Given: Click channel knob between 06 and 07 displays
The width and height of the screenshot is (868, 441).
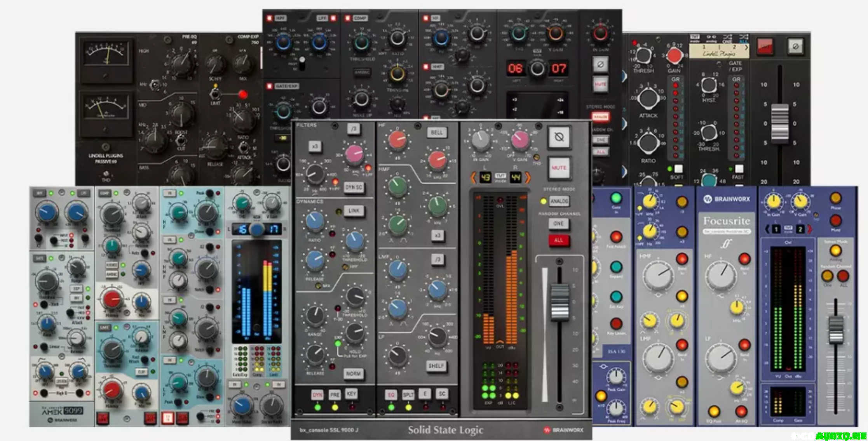Looking at the screenshot, I should click(x=537, y=69).
